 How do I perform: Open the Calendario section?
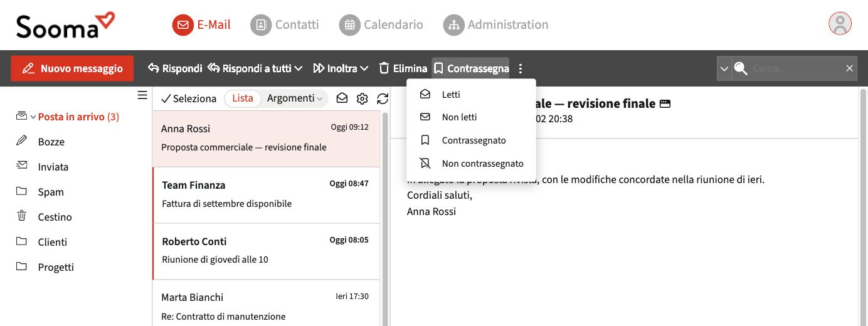pos(381,25)
